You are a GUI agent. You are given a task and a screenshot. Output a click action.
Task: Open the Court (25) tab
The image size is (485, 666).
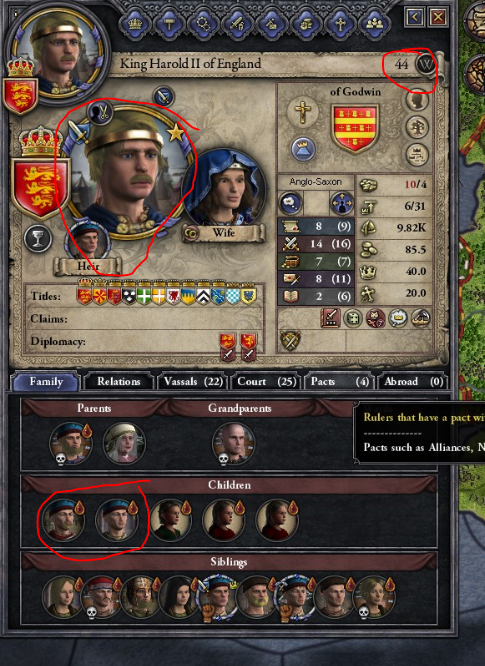click(x=266, y=381)
